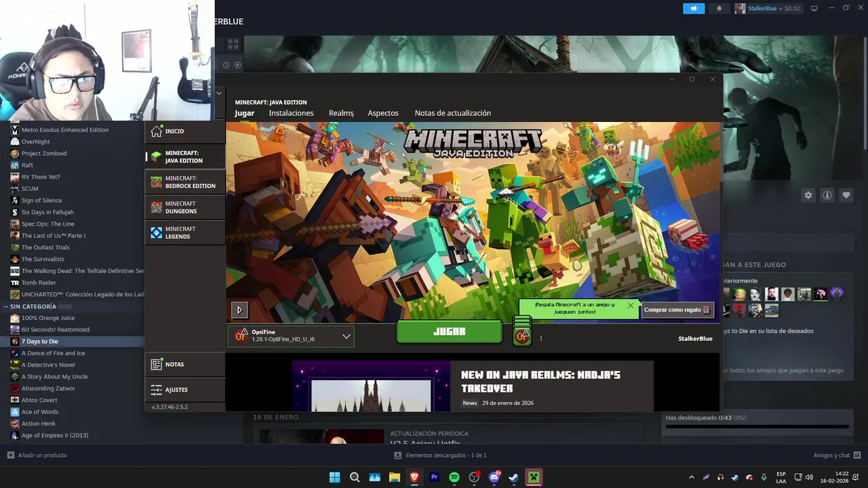Open Spotify from taskbar
Viewport: 868px width, 488px height.
454,477
